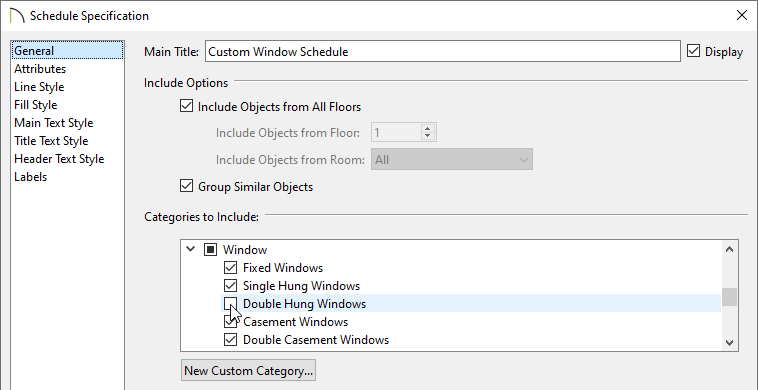Decrease the floor number with the down arrow
The width and height of the screenshot is (758, 390).
pyautogui.click(x=427, y=136)
